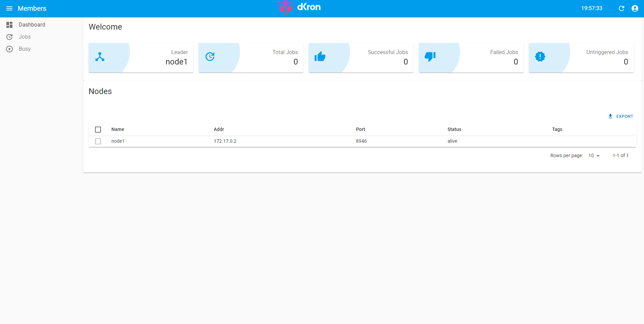
Task: Open the rows per page dropdown
Action: (x=594, y=156)
